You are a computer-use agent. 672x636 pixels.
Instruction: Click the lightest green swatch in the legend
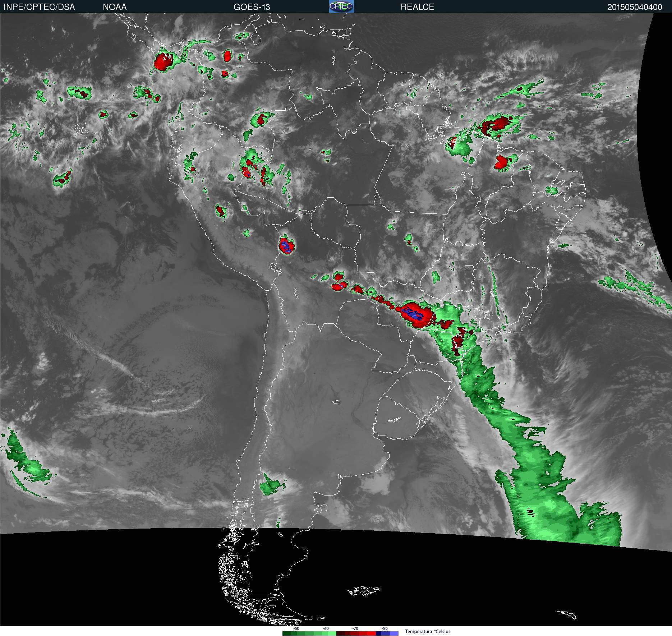pos(332,633)
